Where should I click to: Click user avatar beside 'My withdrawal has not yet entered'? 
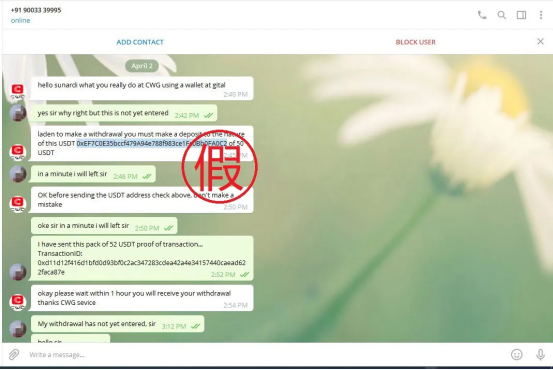[17, 329]
